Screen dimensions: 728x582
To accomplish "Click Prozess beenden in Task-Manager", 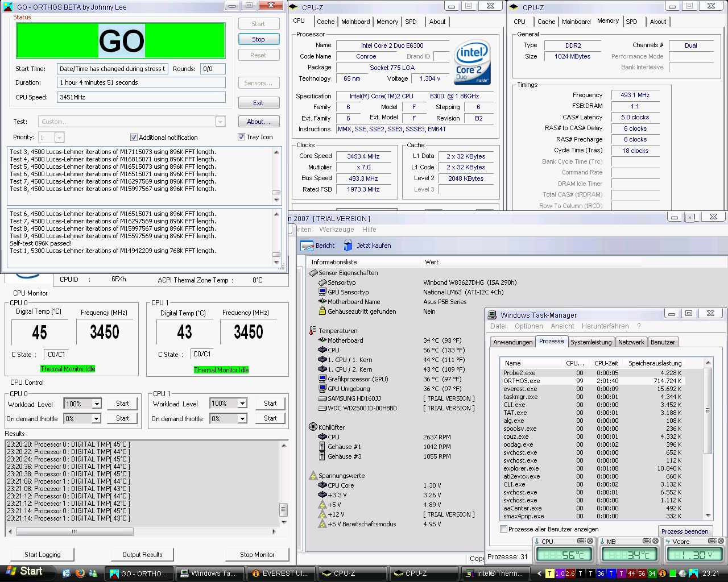I will [x=685, y=531].
